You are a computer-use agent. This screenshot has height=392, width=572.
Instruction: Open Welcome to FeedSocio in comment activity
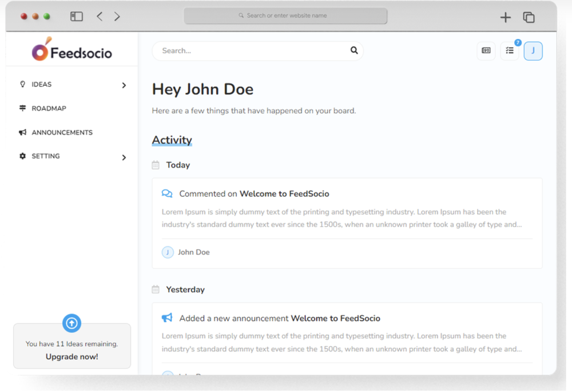pyautogui.click(x=284, y=194)
